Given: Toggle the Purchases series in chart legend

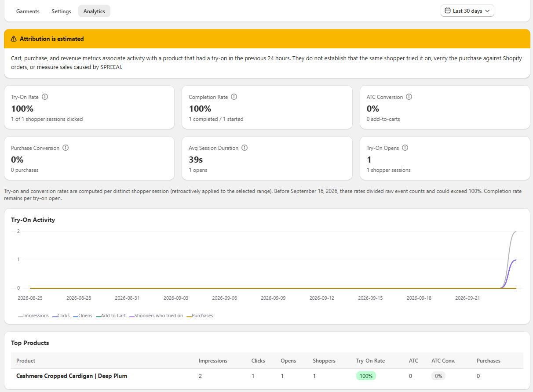Looking at the screenshot, I should coord(200,316).
